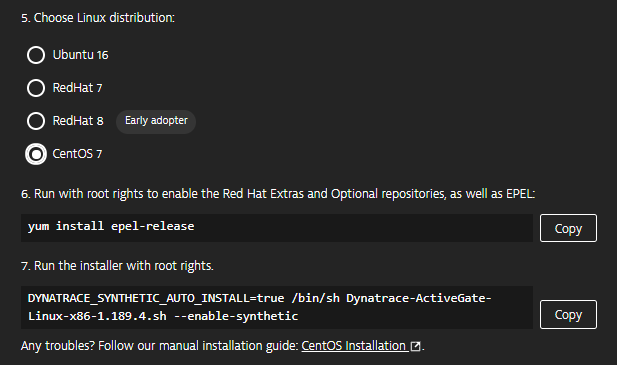Click the yum install epel-release code box
This screenshot has height=365, width=617.
[x=277, y=228]
